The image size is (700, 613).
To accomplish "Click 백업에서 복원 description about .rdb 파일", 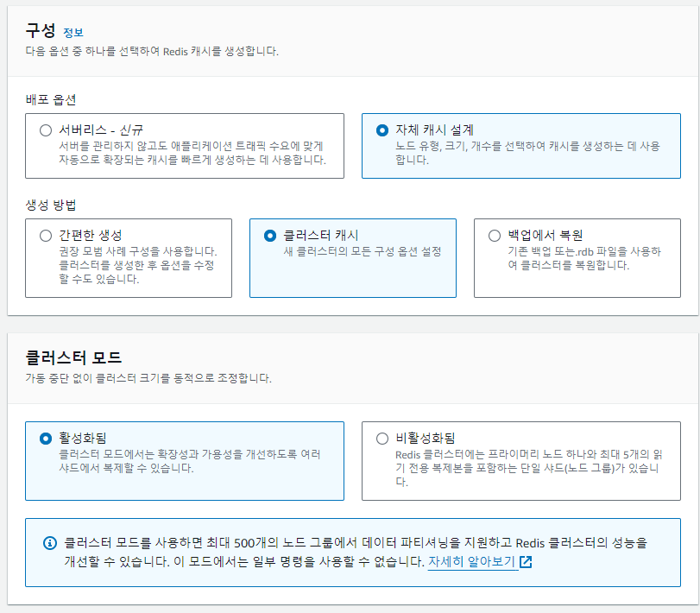I will point(584,258).
